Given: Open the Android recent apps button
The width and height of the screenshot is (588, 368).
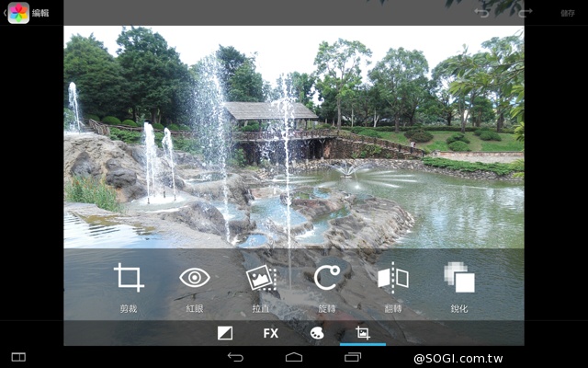Looking at the screenshot, I should [x=353, y=357].
